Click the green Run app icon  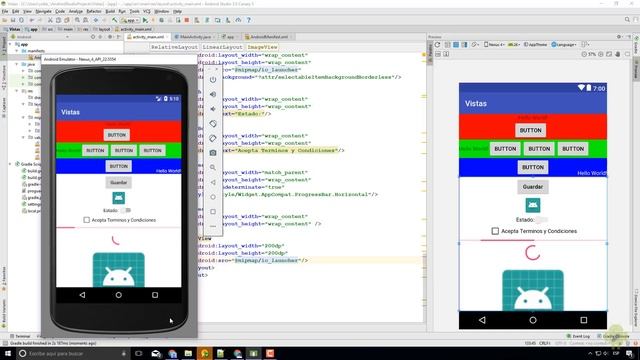(x=145, y=20)
